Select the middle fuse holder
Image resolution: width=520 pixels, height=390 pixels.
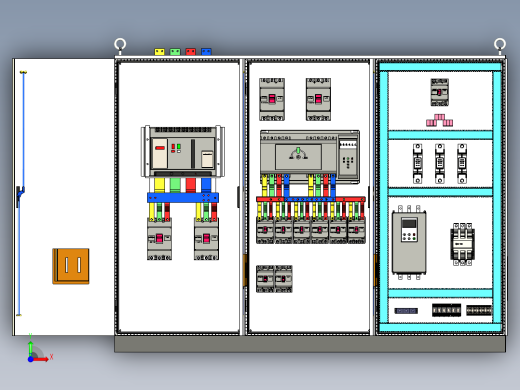click(440, 164)
